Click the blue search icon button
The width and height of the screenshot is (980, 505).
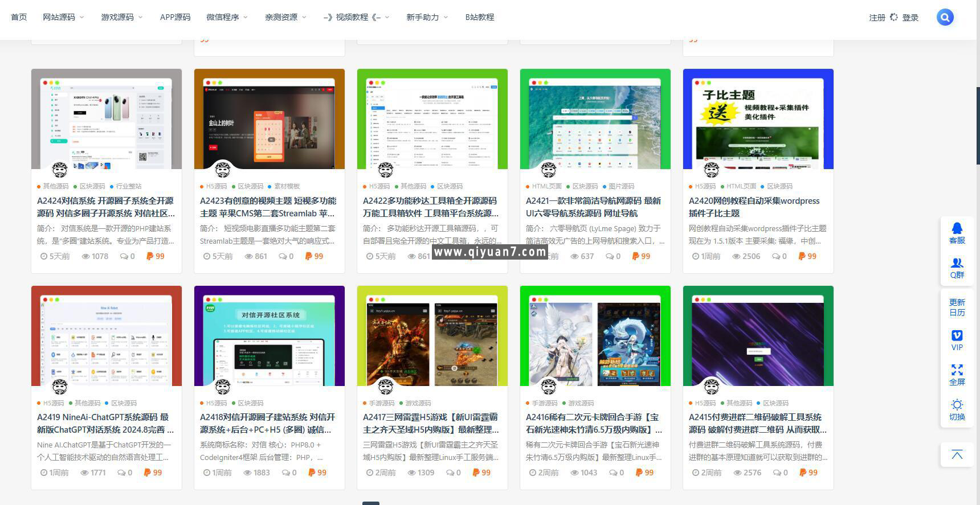pos(945,17)
